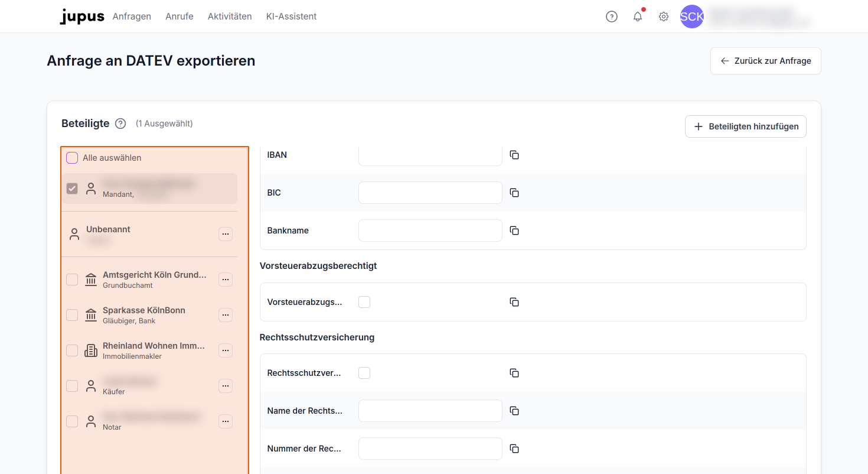Open the three-dot menu for Amtsgericht Köln
This screenshot has height=474, width=868.
226,280
